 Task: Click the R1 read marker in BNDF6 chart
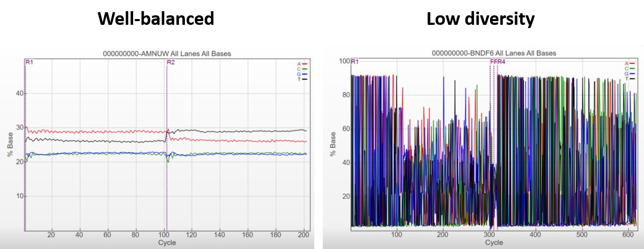point(355,62)
